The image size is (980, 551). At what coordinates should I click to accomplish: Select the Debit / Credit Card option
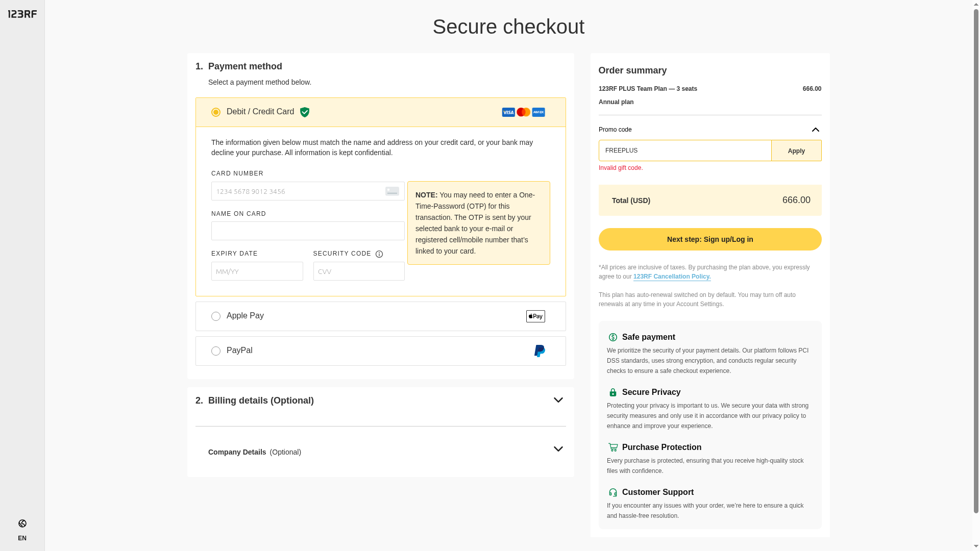click(x=216, y=112)
